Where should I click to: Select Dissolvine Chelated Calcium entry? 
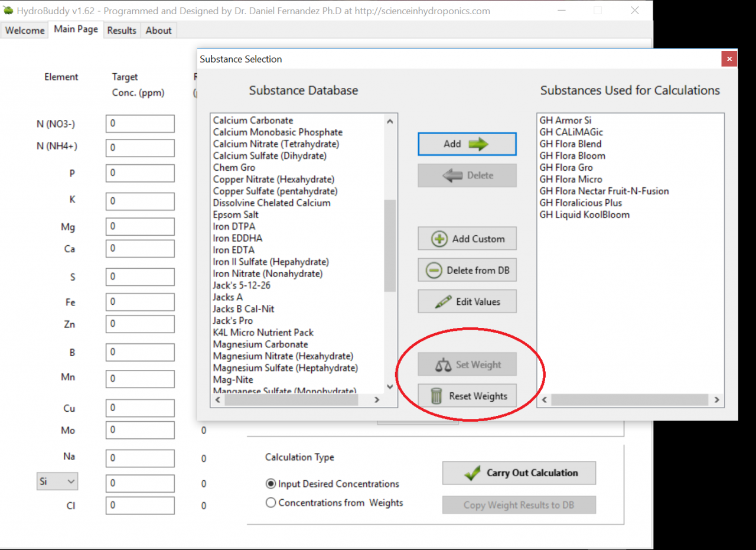272,203
